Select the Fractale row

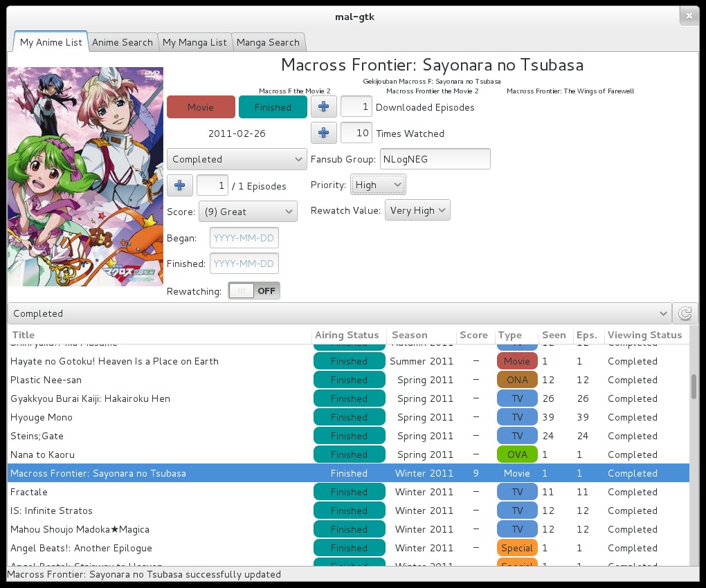tap(348, 492)
